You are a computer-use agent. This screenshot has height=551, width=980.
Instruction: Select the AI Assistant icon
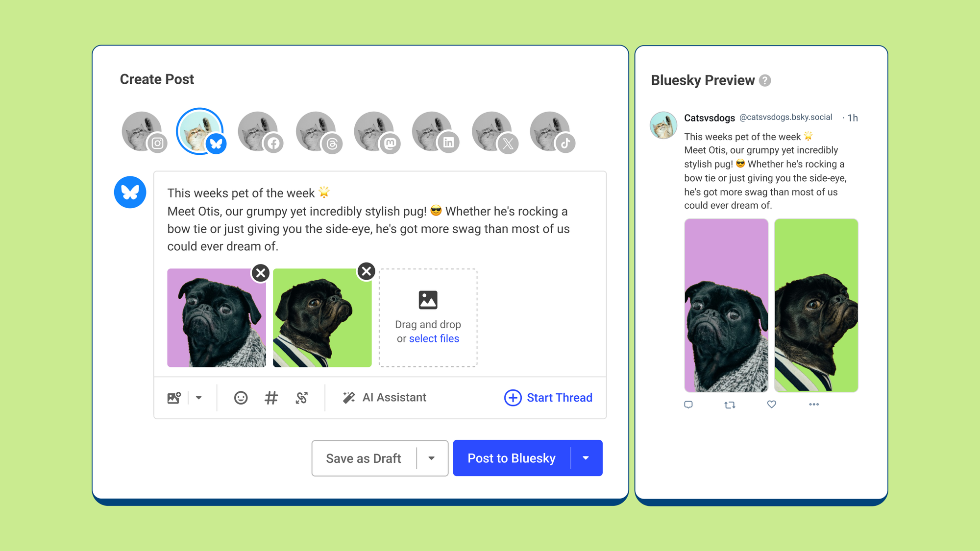(348, 397)
